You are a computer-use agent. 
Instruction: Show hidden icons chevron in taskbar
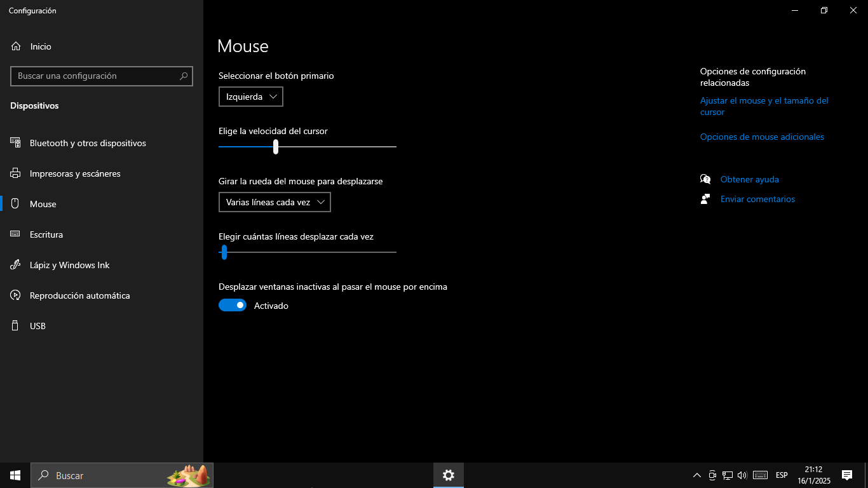(697, 475)
